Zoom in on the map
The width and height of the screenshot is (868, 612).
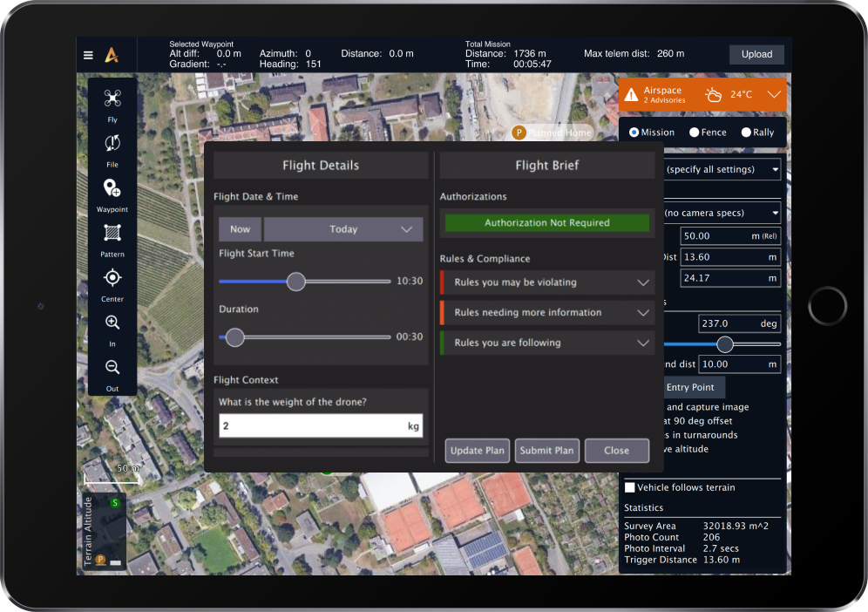(112, 323)
